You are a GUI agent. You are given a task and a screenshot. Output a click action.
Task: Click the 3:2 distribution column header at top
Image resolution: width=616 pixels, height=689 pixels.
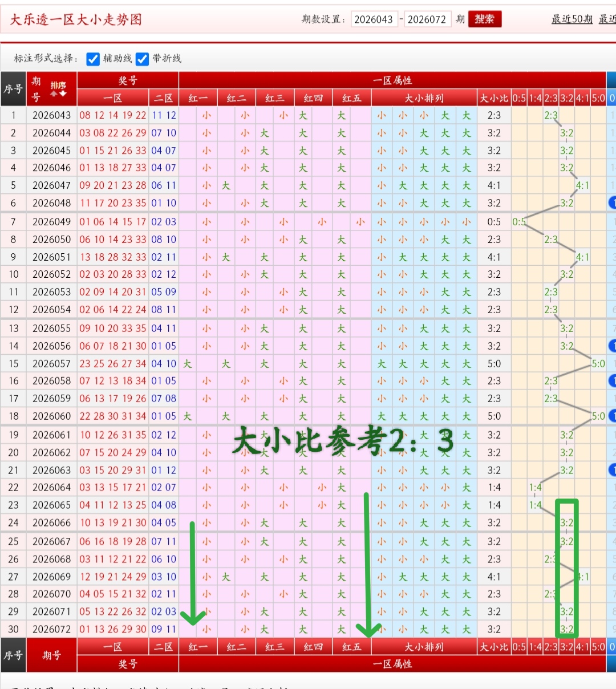(x=566, y=98)
